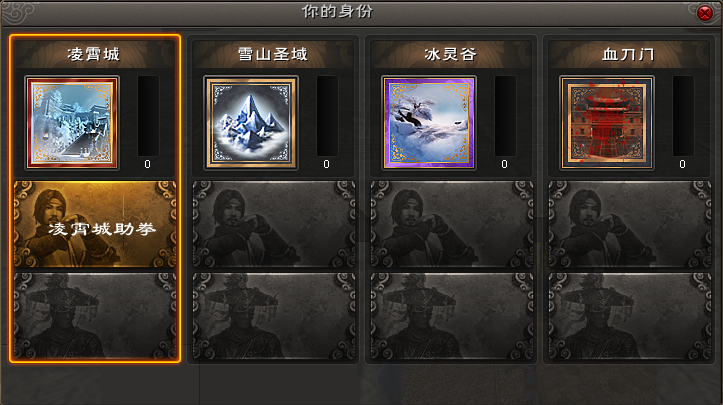This screenshot has width=723, height=405.
Task: Choose the 冰灵谷 snowy valley emblem
Action: point(429,123)
